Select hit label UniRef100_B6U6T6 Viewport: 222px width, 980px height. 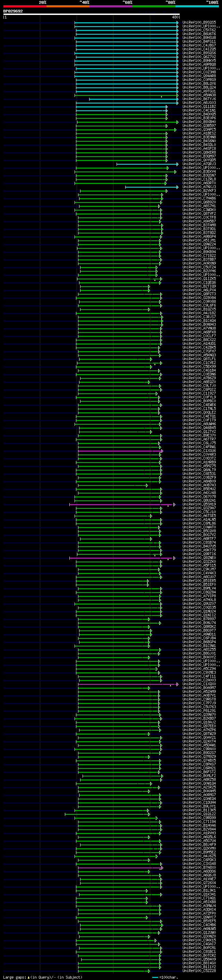click(x=199, y=34)
